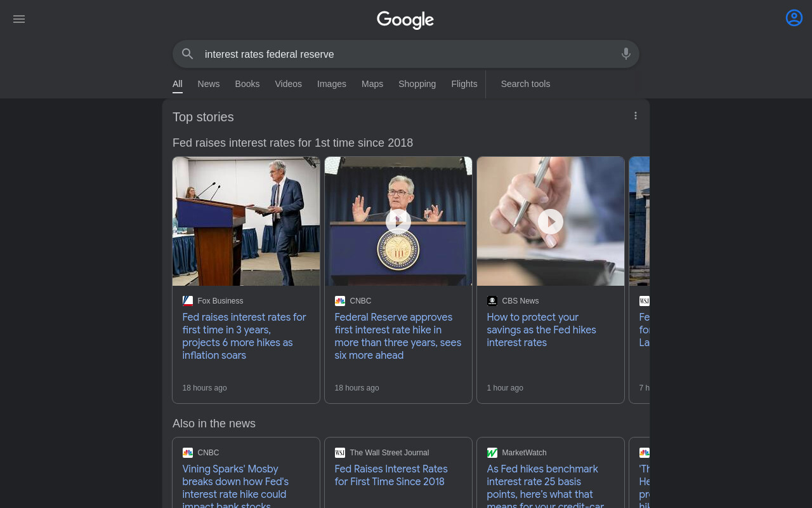Open MarketWatch benchmark rate hike article
This screenshot has height=508, width=812.
(546, 487)
